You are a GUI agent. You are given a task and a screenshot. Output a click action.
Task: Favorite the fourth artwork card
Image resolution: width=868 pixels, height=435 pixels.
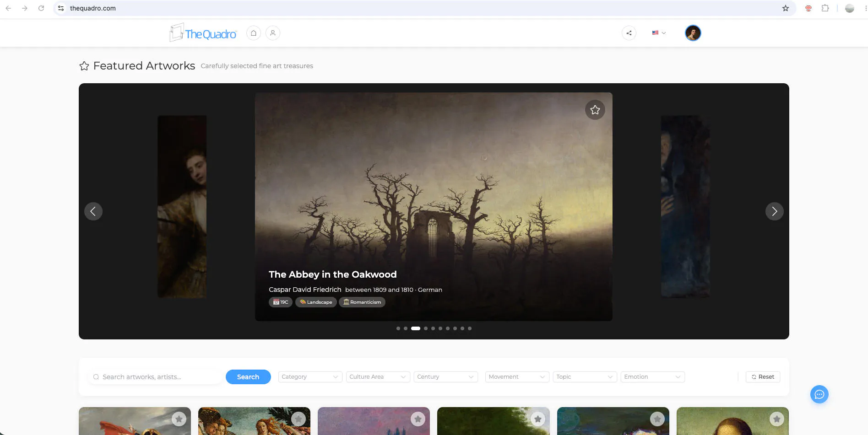click(538, 419)
